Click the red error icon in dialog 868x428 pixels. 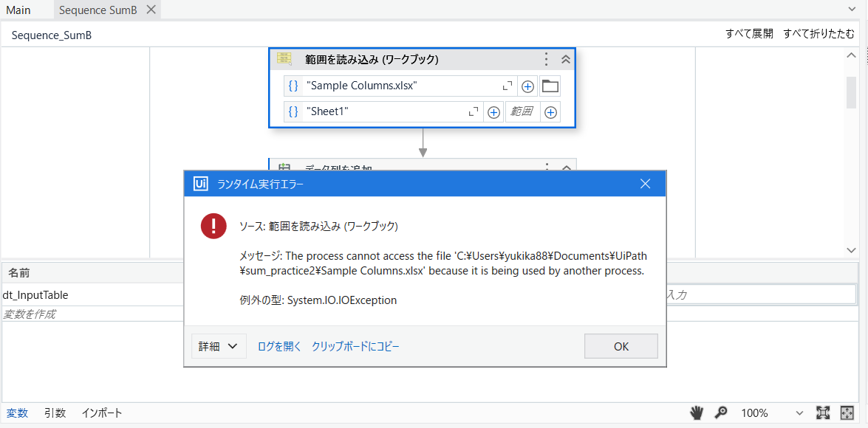(x=213, y=227)
